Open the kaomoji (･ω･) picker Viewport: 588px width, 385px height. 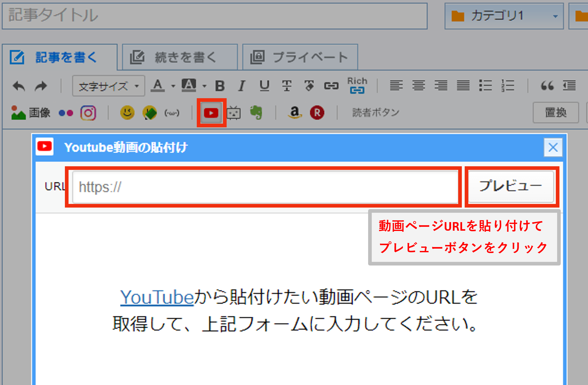pos(172,113)
